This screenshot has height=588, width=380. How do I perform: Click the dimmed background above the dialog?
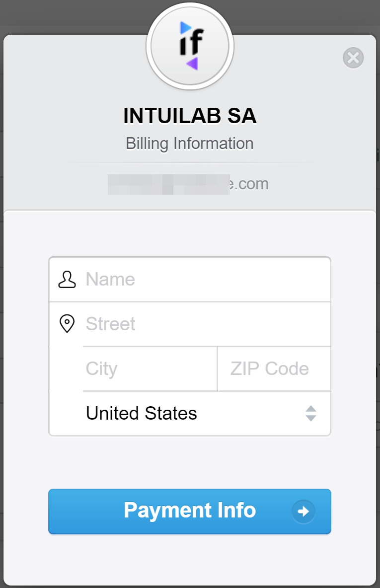pyautogui.click(x=75, y=15)
